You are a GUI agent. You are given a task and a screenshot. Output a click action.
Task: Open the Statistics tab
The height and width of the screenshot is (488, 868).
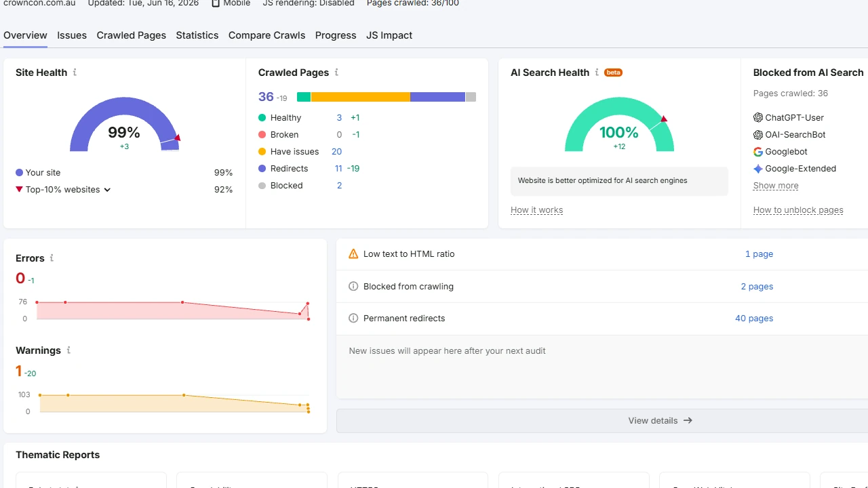coord(197,35)
